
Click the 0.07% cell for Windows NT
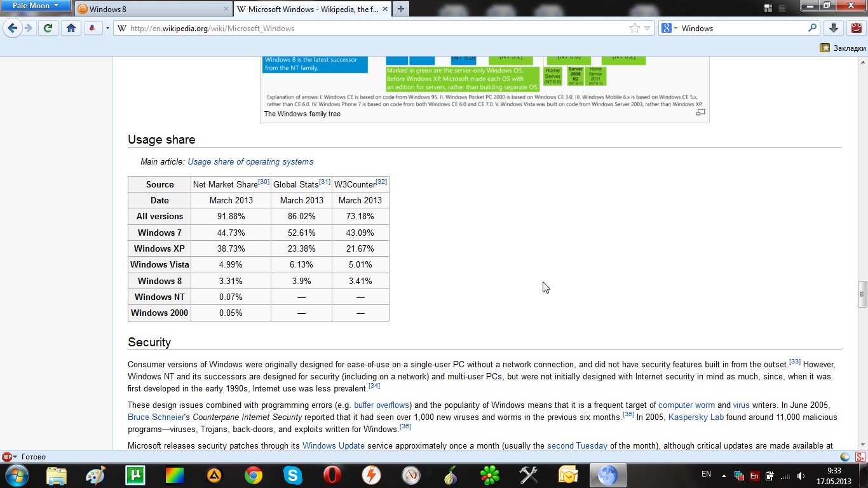pyautogui.click(x=231, y=297)
